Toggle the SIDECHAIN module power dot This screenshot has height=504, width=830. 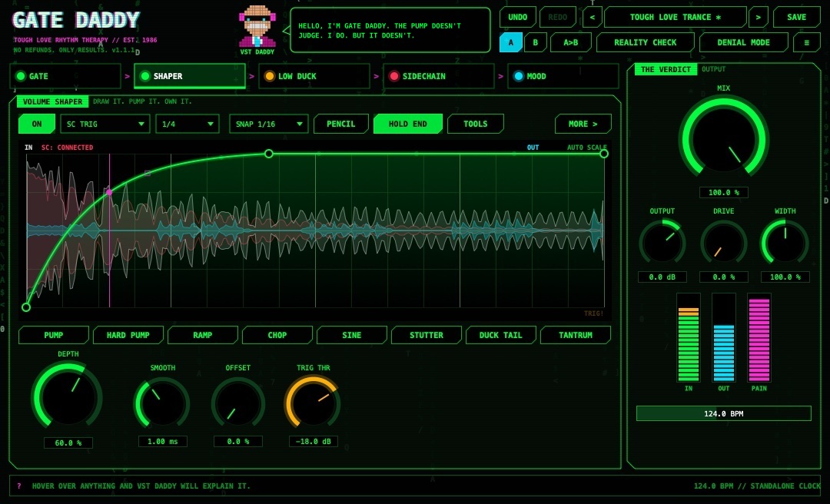click(x=393, y=76)
